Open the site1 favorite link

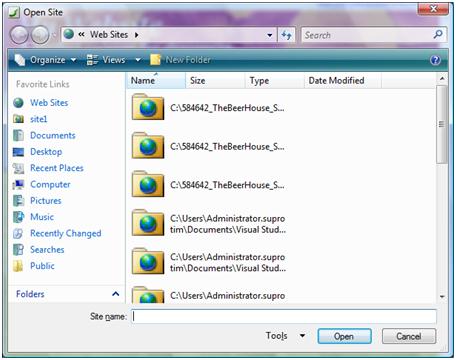point(39,119)
